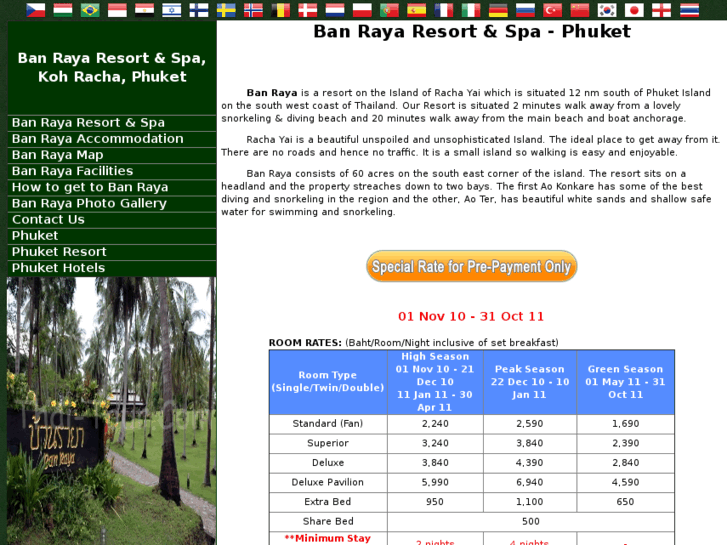Click the ROOM RATES label
The image size is (727, 545).
point(305,343)
